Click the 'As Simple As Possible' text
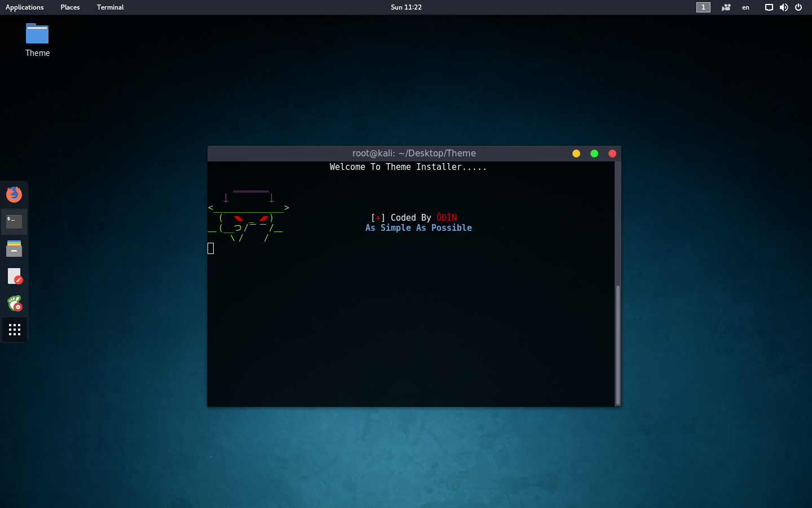Viewport: 812px width, 508px height. coord(418,228)
